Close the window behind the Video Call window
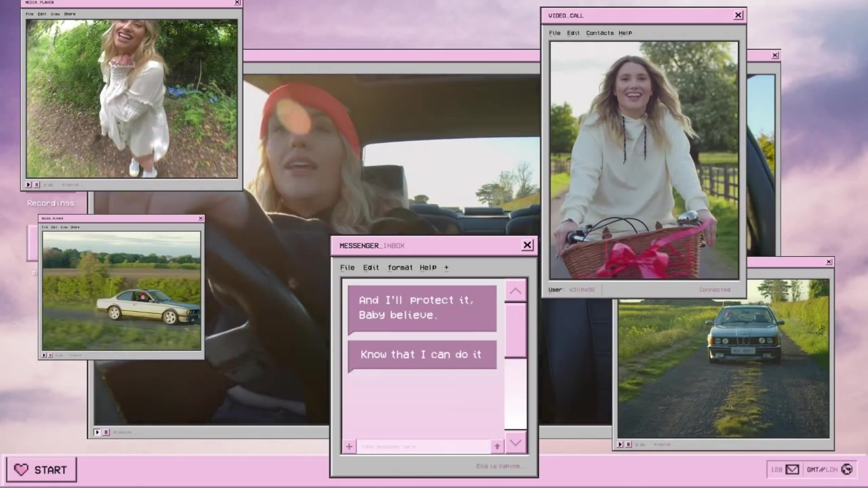This screenshot has height=488, width=868. point(775,56)
